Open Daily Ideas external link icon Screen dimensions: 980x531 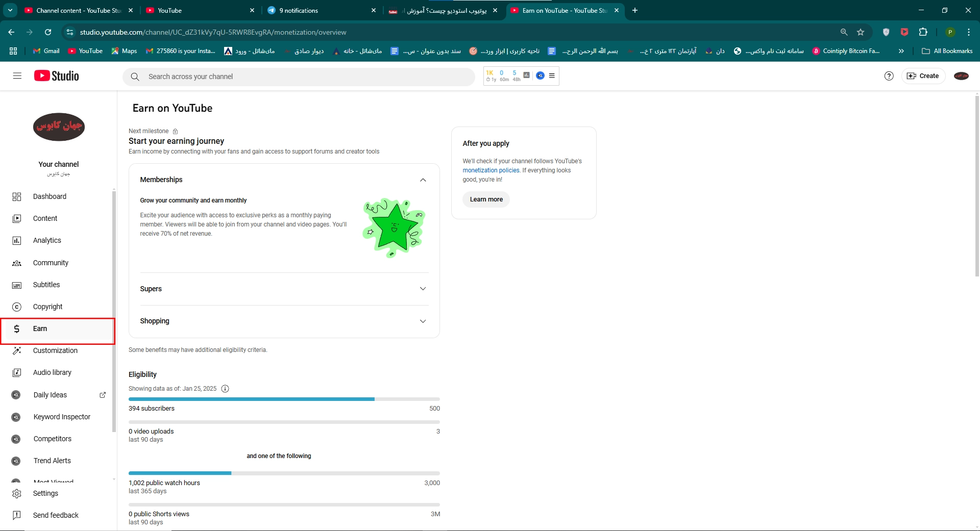click(x=103, y=395)
